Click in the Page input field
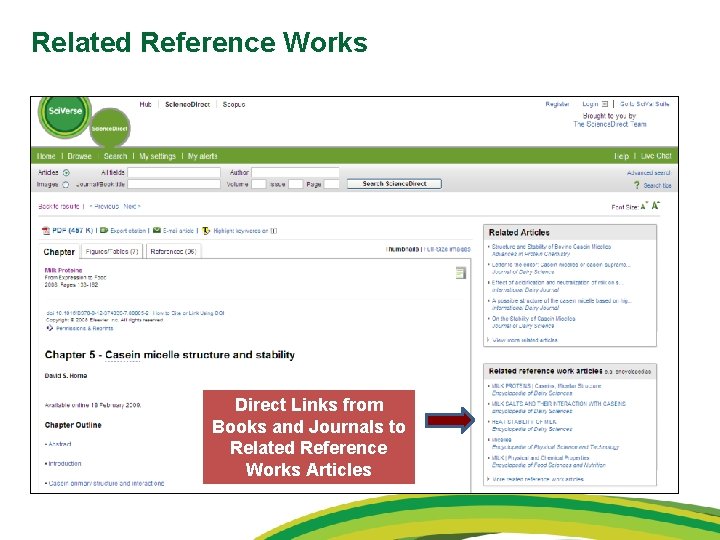This screenshot has height=540, width=720. pyautogui.click(x=332, y=184)
